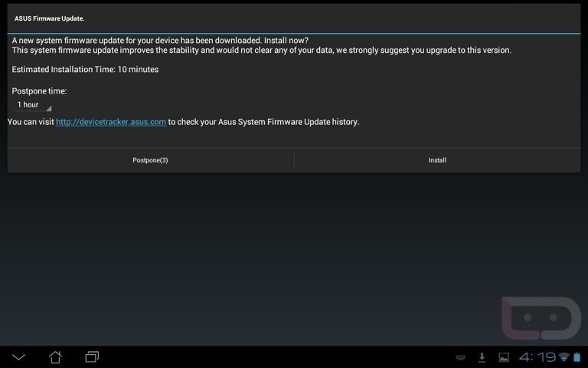Tap the picture notification icon
588x368 pixels.
tap(504, 357)
